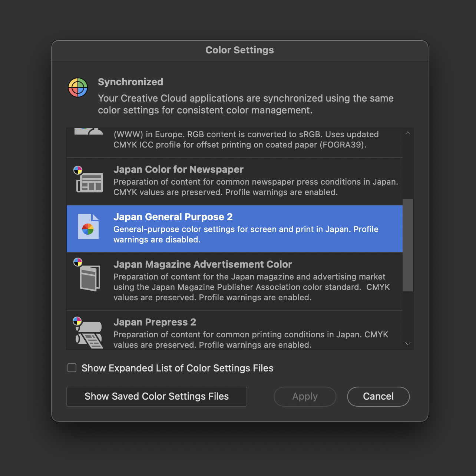
Task: Click the general-purpose screen and print description
Action: point(246,234)
